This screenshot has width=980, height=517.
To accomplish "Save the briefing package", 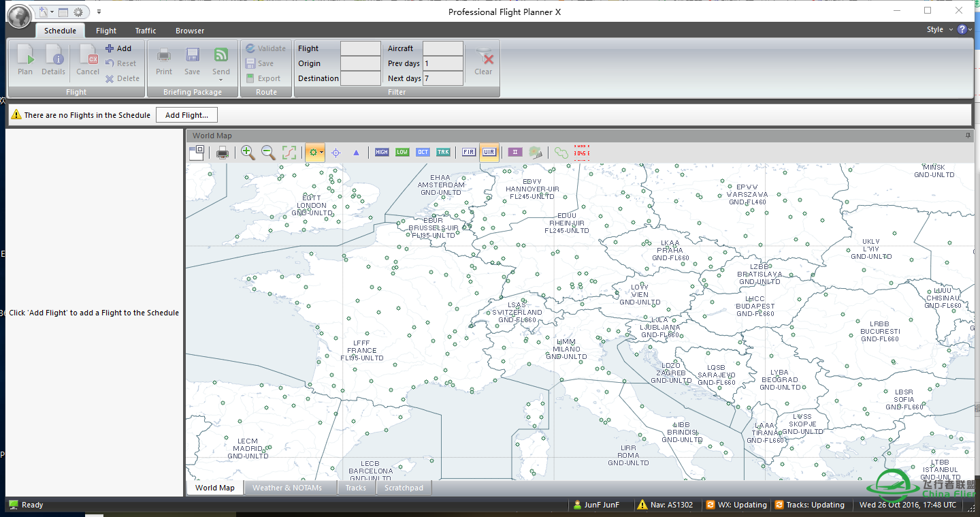I will click(193, 61).
